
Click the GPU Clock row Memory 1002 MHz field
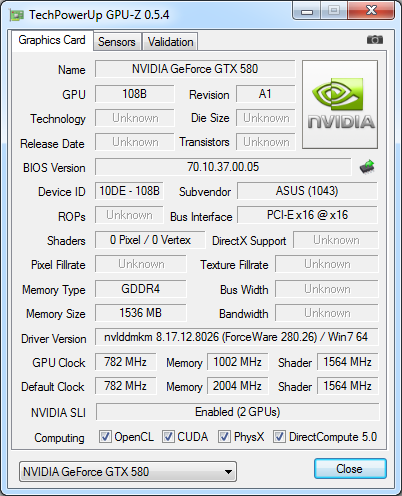tap(237, 362)
